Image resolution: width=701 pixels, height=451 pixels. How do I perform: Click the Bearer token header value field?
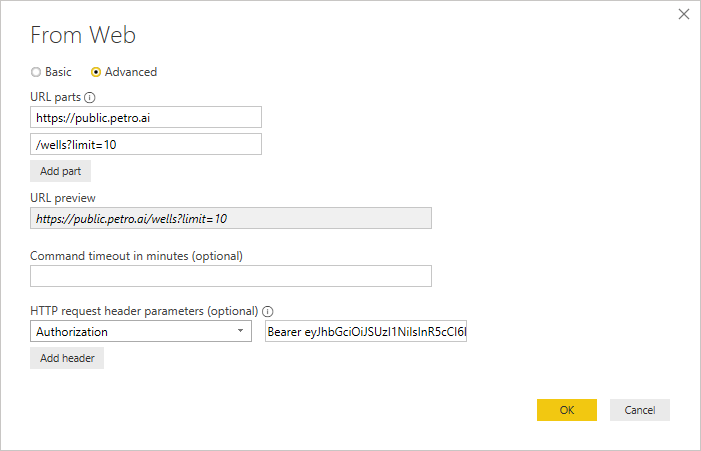click(x=366, y=332)
